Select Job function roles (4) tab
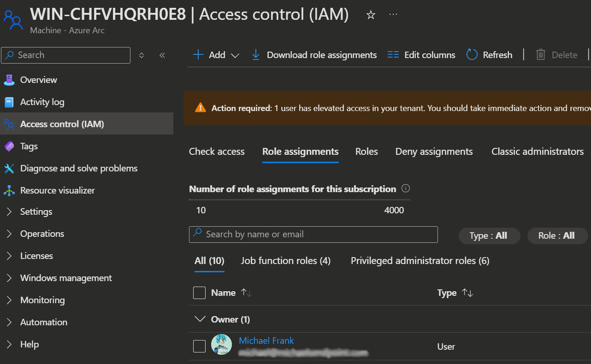The height and width of the screenshot is (364, 591). [286, 261]
